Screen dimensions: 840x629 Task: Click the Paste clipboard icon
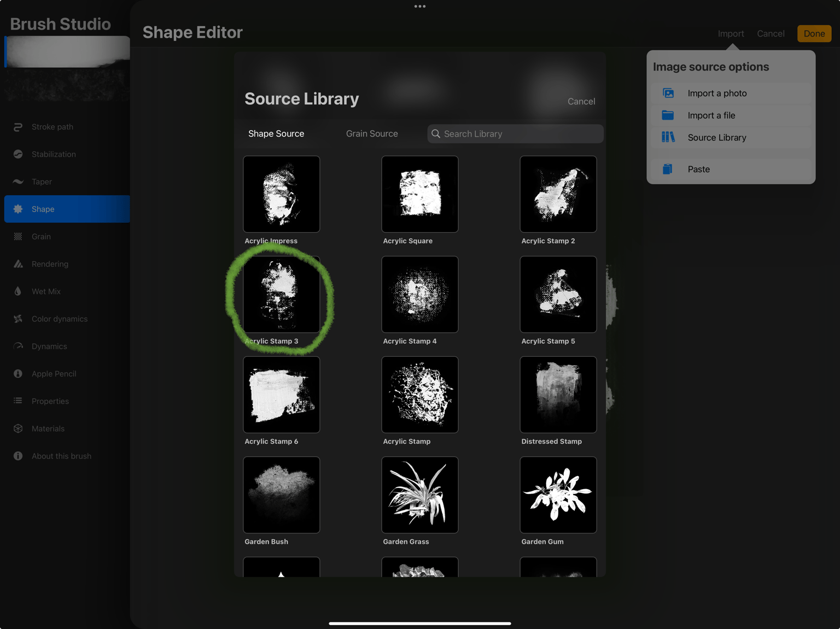pyautogui.click(x=668, y=169)
